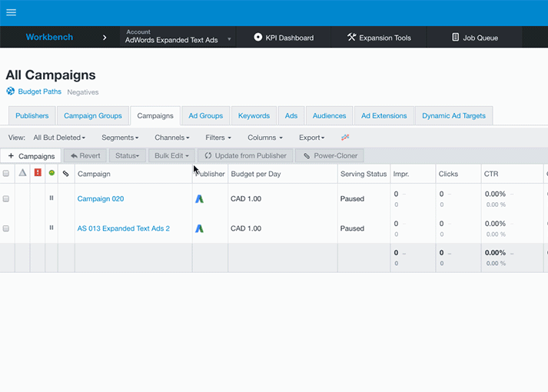Tick the checkbox for Campaign 020
This screenshot has height=392, width=548.
[x=6, y=199]
